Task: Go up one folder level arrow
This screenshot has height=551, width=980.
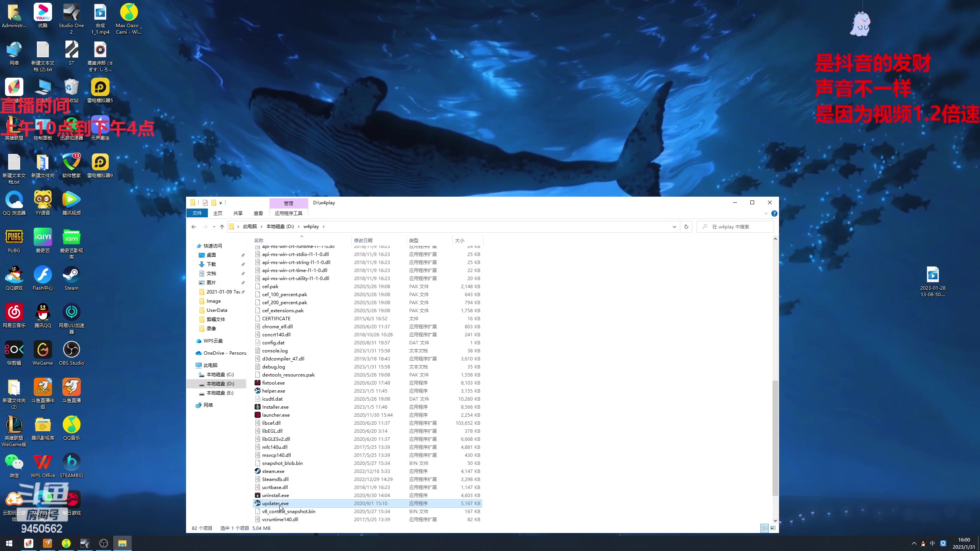Action: coord(222,227)
